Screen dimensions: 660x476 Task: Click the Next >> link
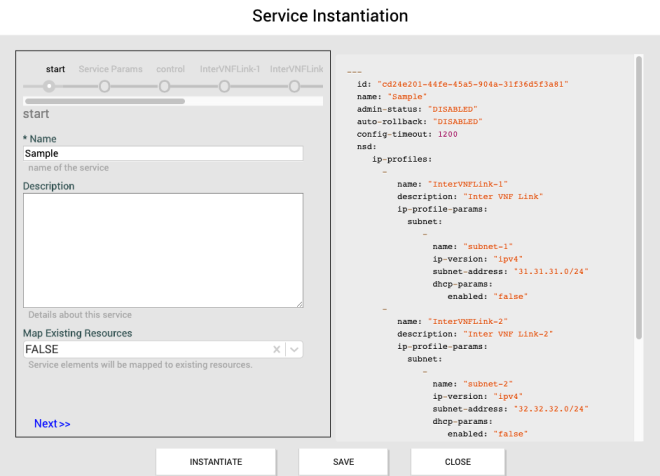coord(52,423)
